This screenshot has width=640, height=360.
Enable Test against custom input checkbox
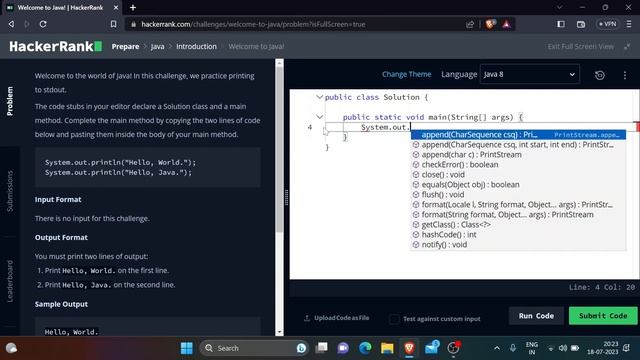point(394,319)
